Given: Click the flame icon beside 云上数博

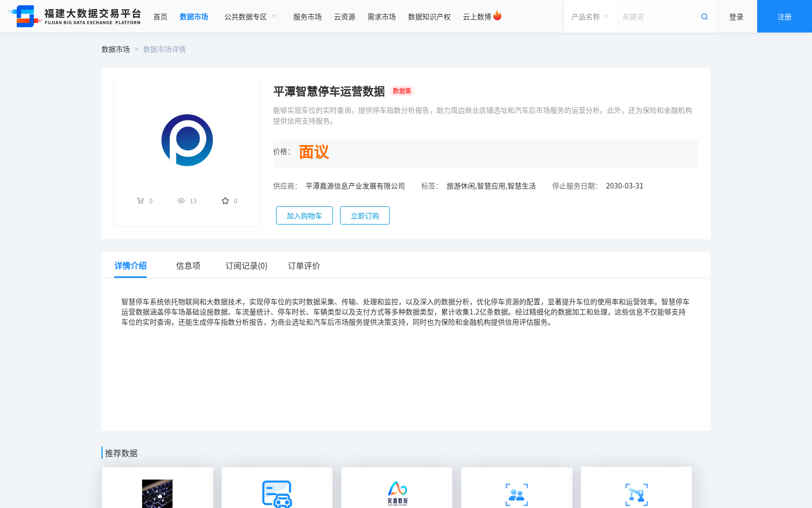Looking at the screenshot, I should (497, 16).
